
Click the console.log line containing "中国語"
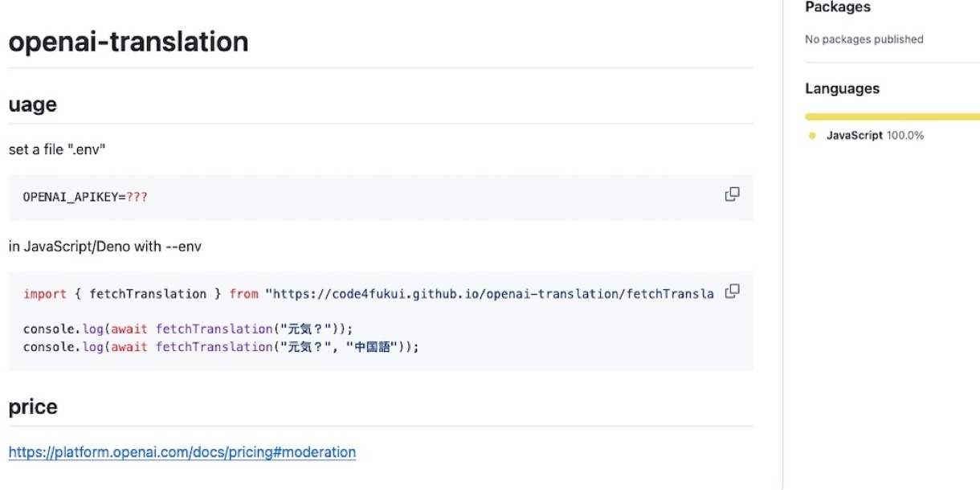[x=221, y=347]
